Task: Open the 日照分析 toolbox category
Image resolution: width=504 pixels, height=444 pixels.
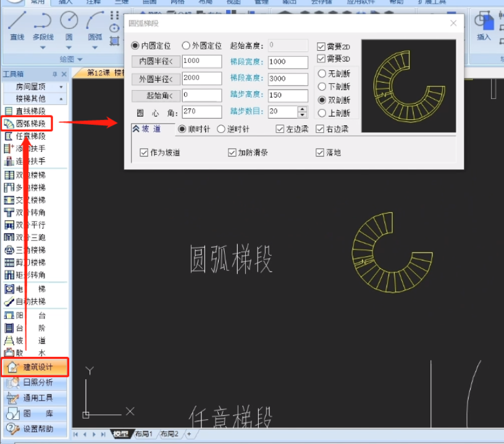Action: (x=35, y=382)
